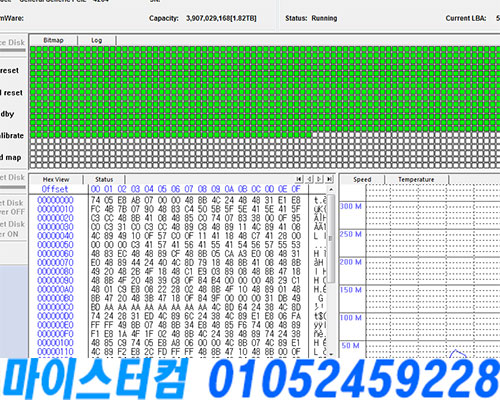The width and height of the screenshot is (500, 400).
Task: Click hex column header 0F
Action: [x=296, y=189]
